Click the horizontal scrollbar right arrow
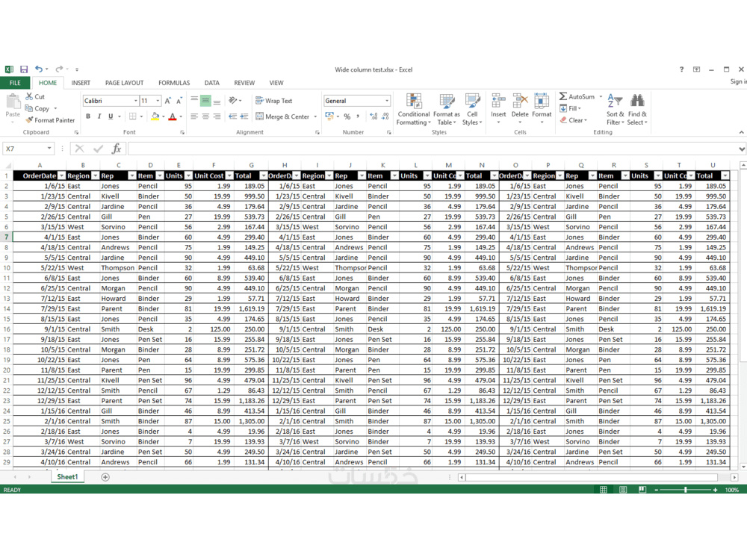The width and height of the screenshot is (747, 560). tap(734, 476)
